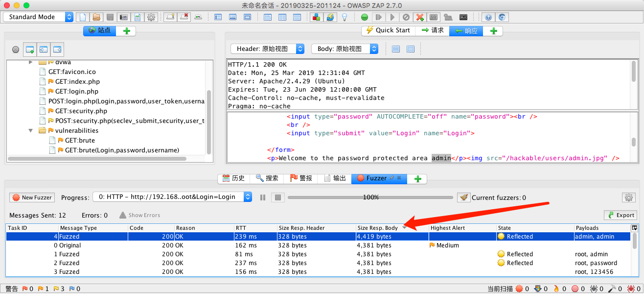644x294 pixels.
Task: Pause the running fuzzer
Action: click(x=263, y=197)
